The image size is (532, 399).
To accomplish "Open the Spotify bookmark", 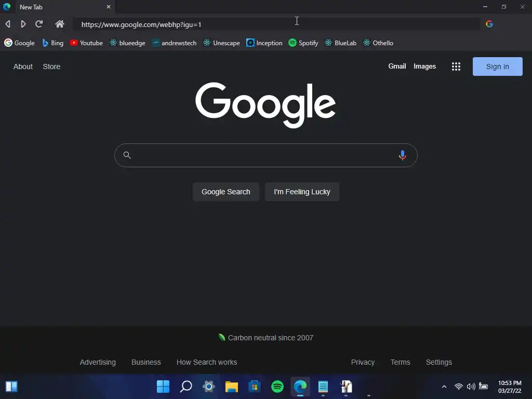I will pyautogui.click(x=303, y=43).
